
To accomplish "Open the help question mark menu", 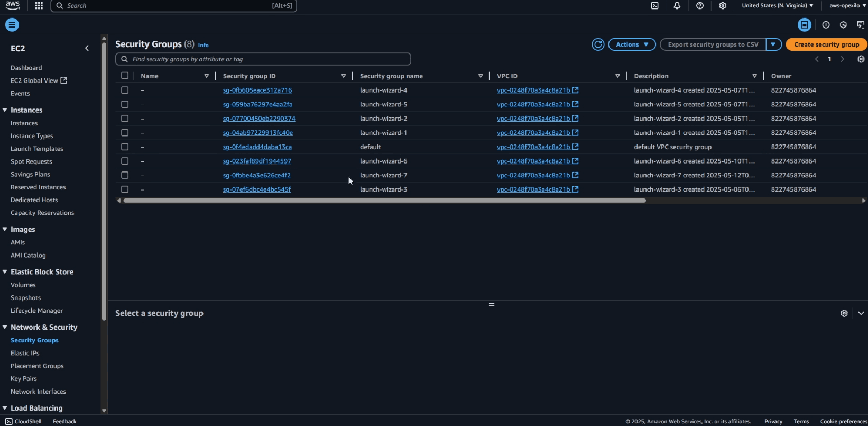I will [700, 6].
